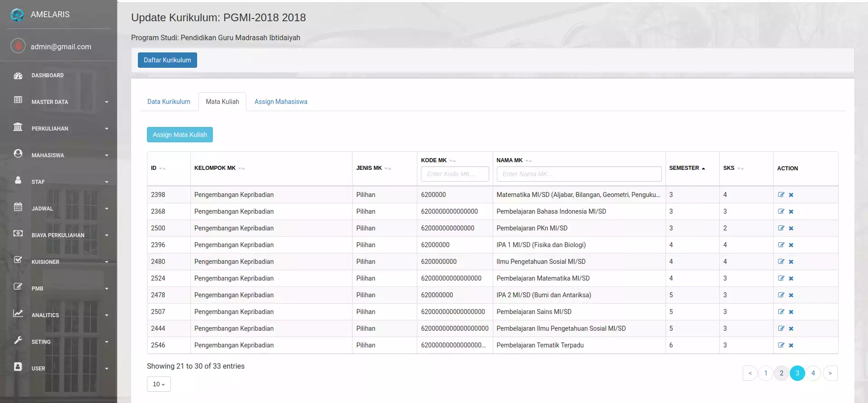
Task: Edit row 2507 Pembelajaran Sains MI/SD
Action: pos(781,312)
